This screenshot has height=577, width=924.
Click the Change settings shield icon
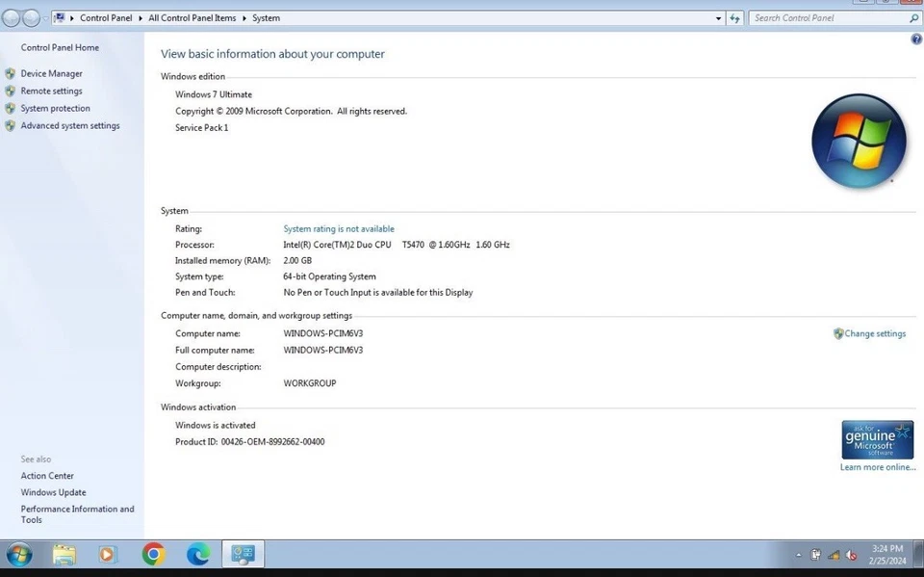tap(838, 333)
